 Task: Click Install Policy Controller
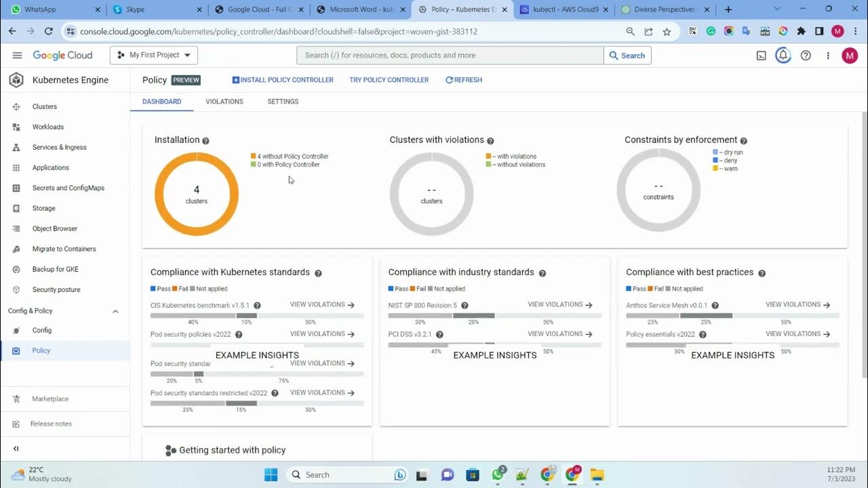tap(283, 80)
